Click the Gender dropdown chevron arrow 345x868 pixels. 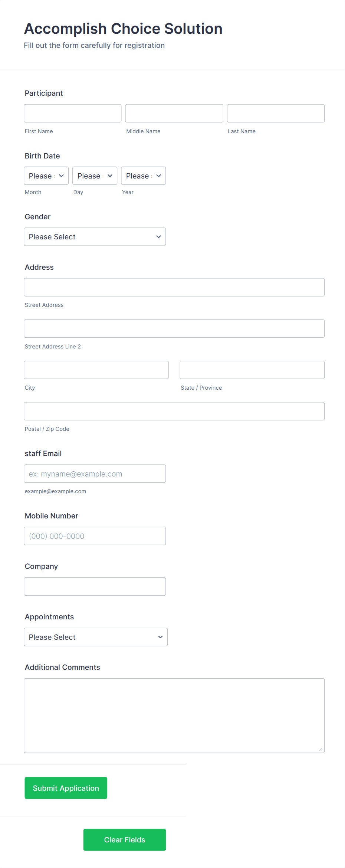(158, 236)
